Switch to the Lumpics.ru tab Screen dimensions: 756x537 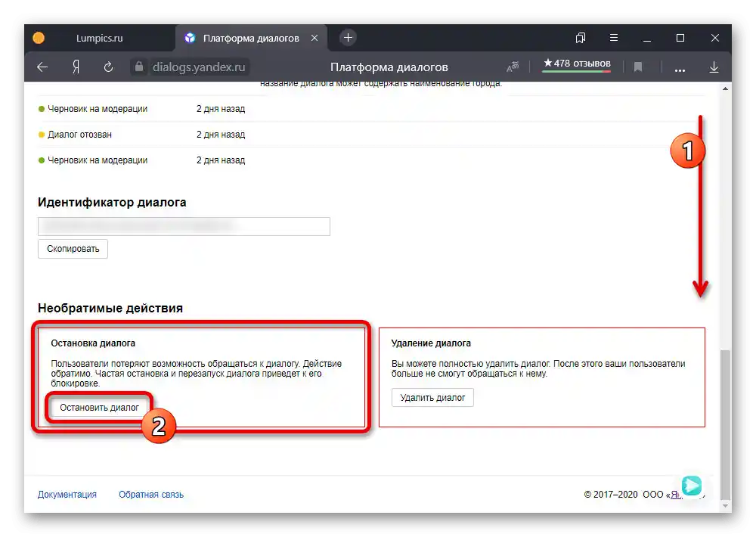click(x=98, y=38)
